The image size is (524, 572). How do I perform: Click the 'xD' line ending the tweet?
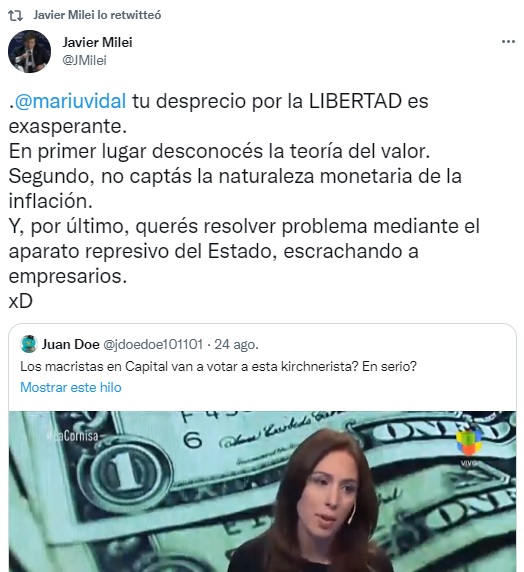(x=20, y=301)
